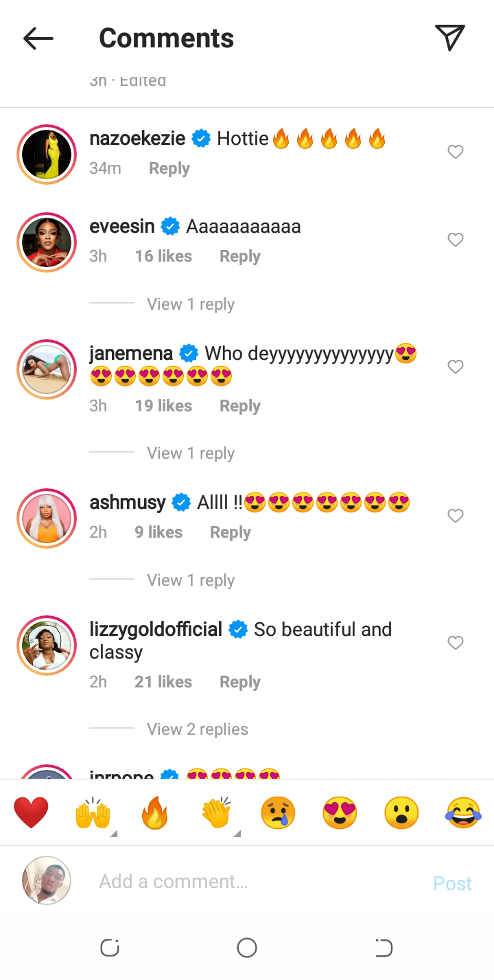Image resolution: width=494 pixels, height=980 pixels.
Task: Show 2 replies under lizzygoldofficial's comment
Action: coord(198,729)
